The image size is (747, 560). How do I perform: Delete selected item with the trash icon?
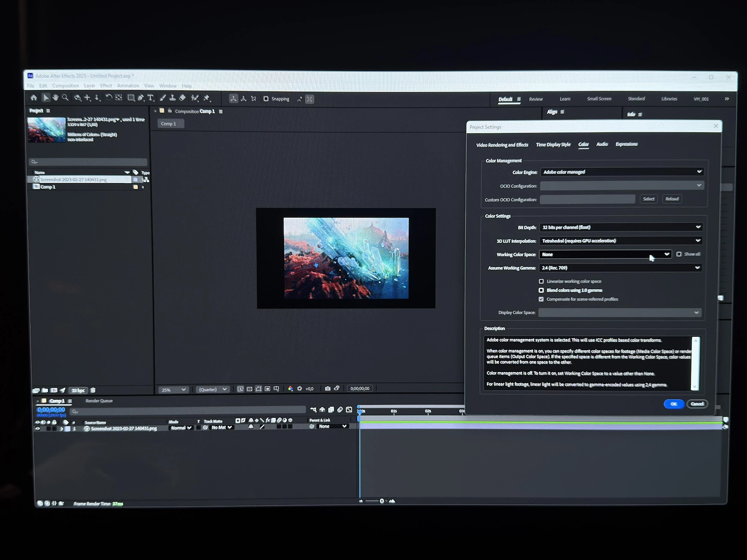[93, 390]
